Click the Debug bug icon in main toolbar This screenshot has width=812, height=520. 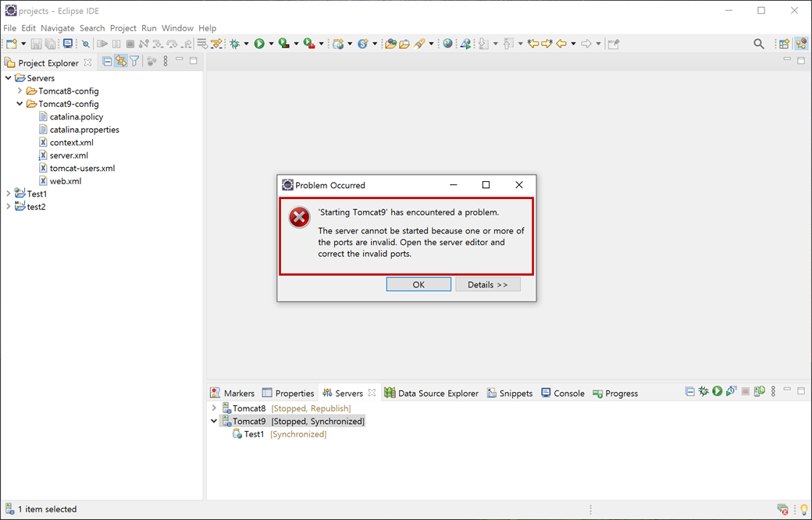tap(234, 44)
